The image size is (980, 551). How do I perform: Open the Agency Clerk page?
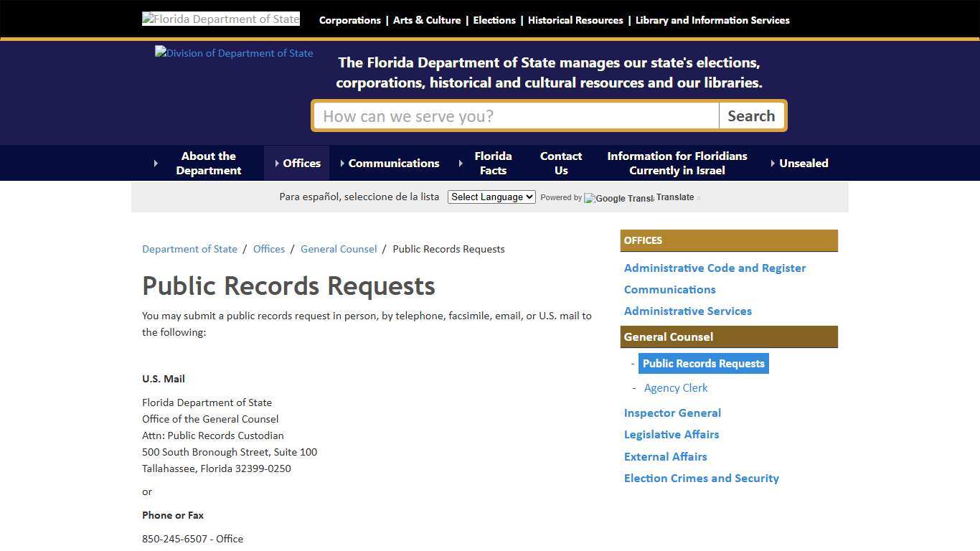coord(675,387)
